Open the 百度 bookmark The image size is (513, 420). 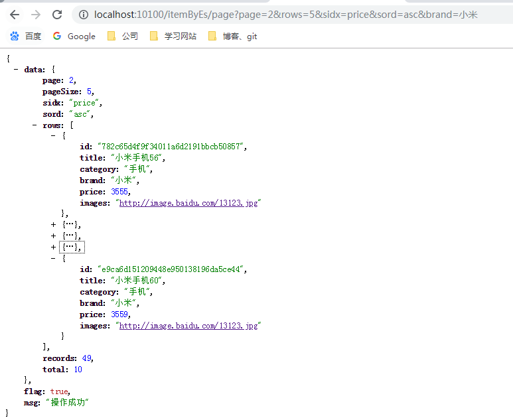pos(25,36)
